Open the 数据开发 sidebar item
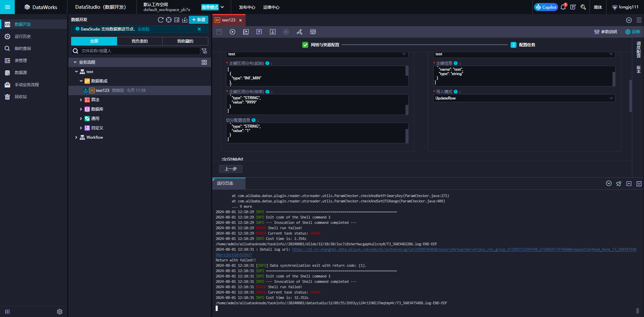 pos(34,24)
